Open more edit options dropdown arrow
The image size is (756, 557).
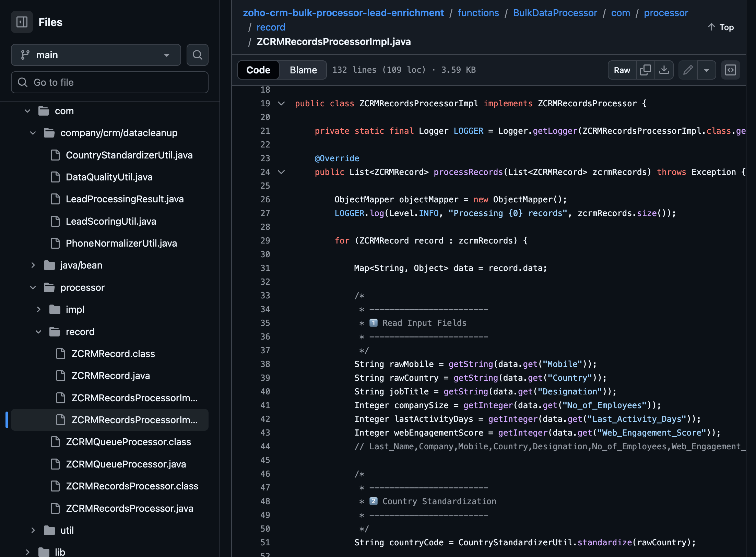pyautogui.click(x=707, y=70)
